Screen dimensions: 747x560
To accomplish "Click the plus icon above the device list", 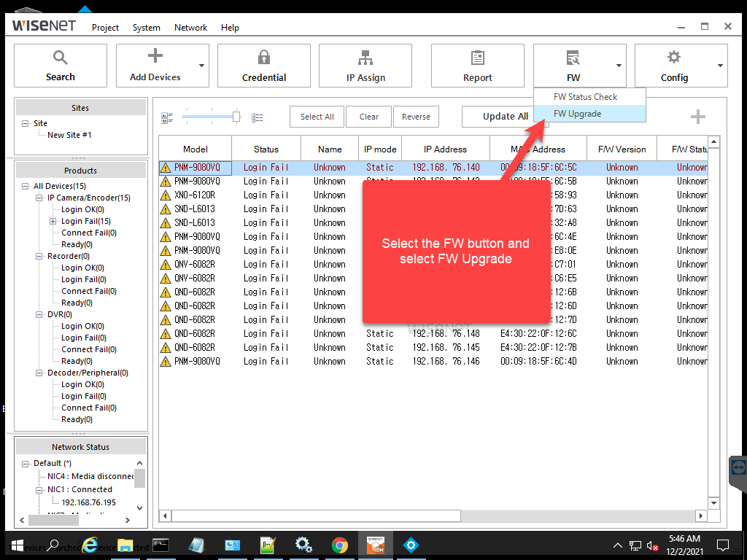I will tap(698, 116).
